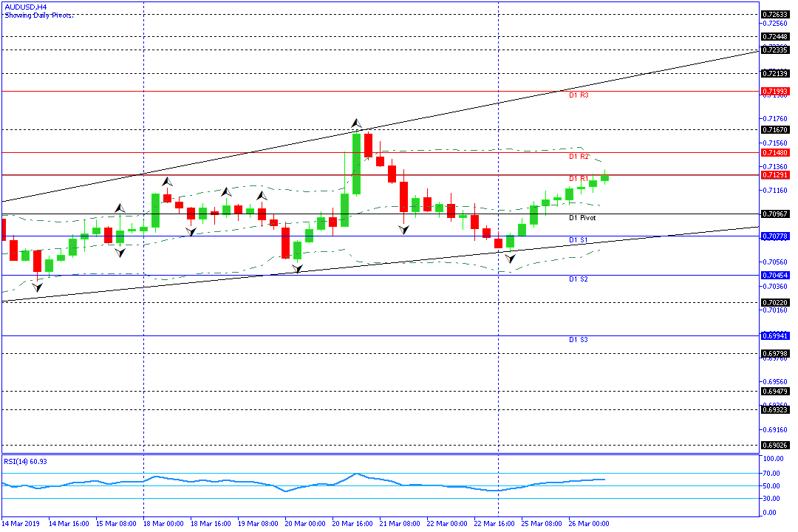Viewport: 798px width, 532px height.
Task: Click the 22 Mar 16:00 date on the time axis
Action: 493,523
